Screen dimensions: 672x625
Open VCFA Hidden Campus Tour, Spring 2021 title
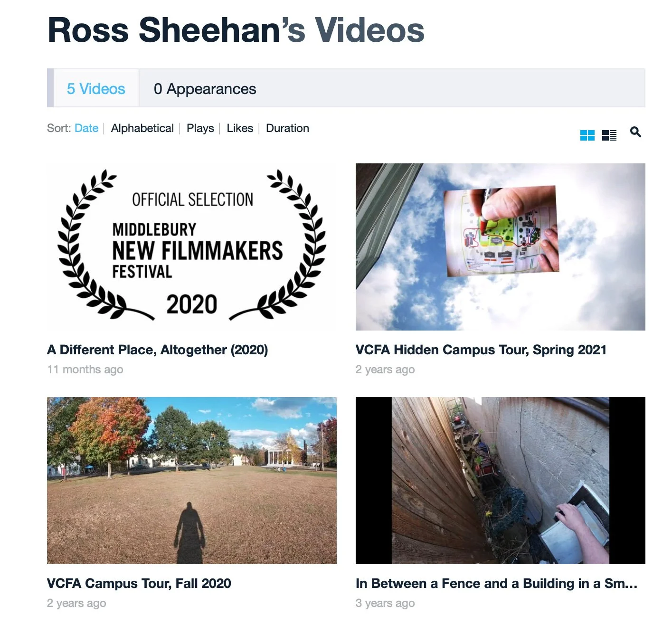[481, 350]
